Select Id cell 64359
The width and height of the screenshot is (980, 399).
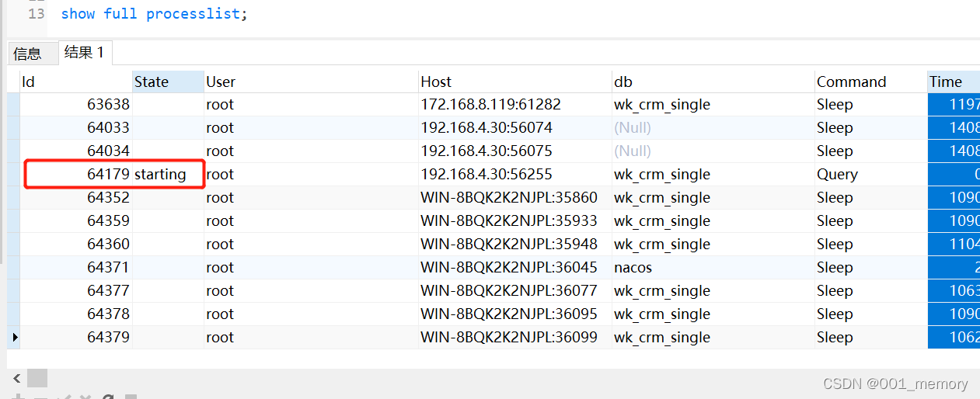click(x=76, y=220)
